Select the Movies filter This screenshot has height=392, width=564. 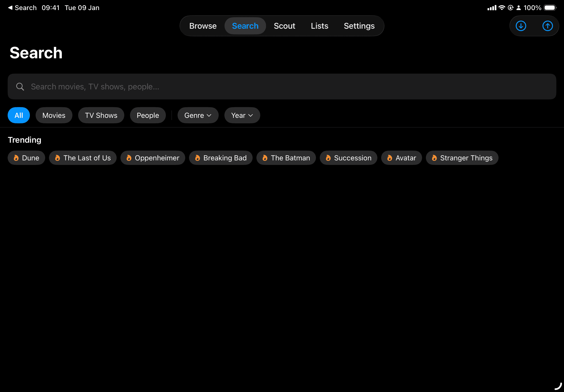coord(54,115)
